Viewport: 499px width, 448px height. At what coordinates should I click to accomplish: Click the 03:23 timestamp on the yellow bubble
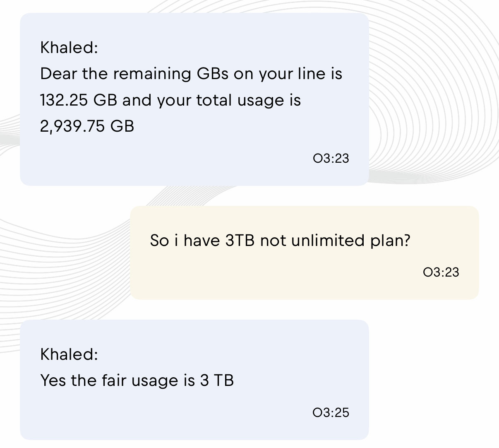pyautogui.click(x=441, y=272)
